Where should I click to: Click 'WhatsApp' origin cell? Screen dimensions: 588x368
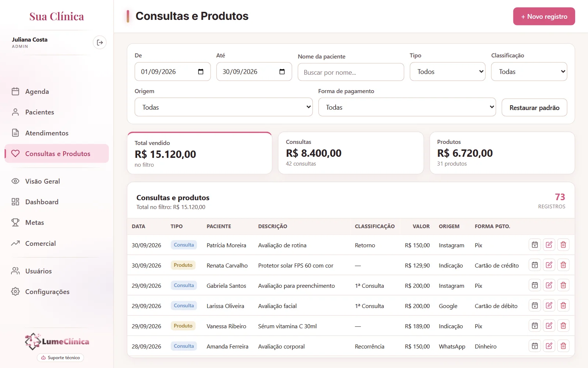coord(452,347)
